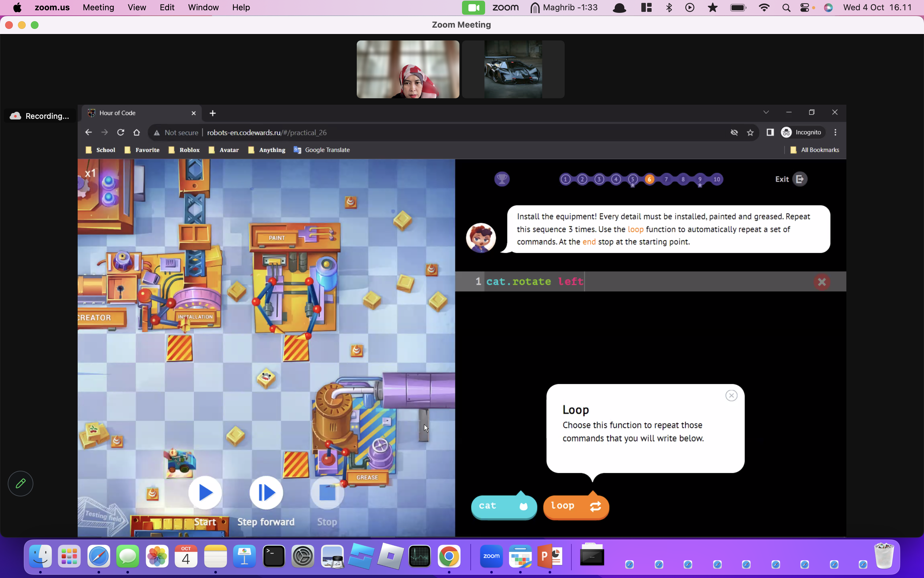Open the Anything bookmarks folder

267,150
